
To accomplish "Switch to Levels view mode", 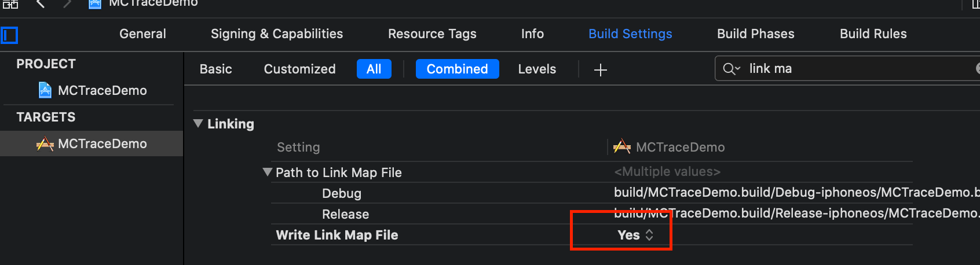I will click(537, 69).
